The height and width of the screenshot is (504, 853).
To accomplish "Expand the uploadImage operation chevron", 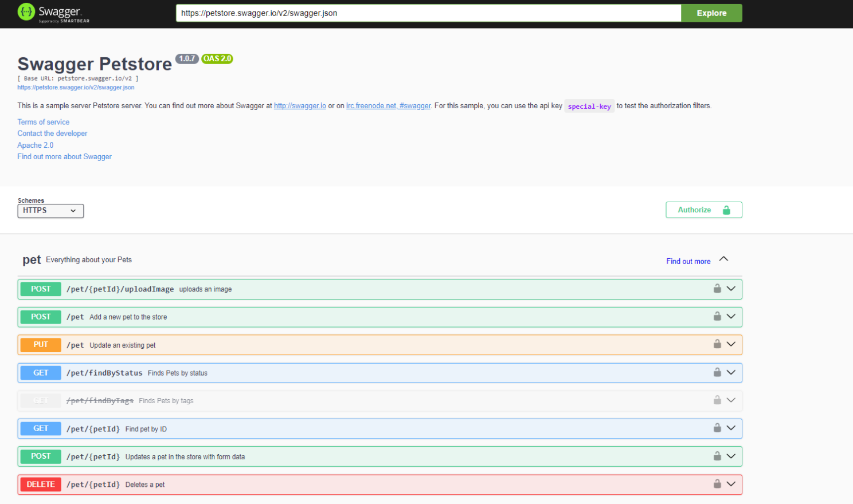I will tap(731, 289).
